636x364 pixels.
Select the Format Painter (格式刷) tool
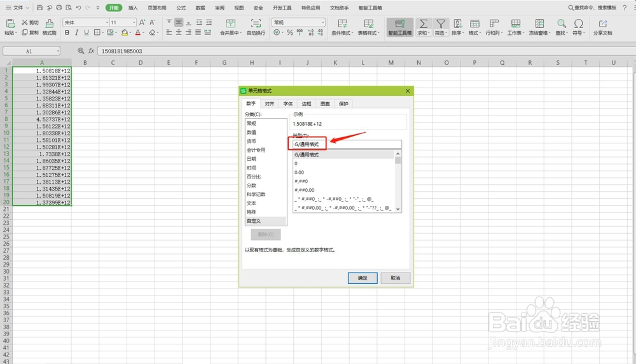pyautogui.click(x=49, y=27)
